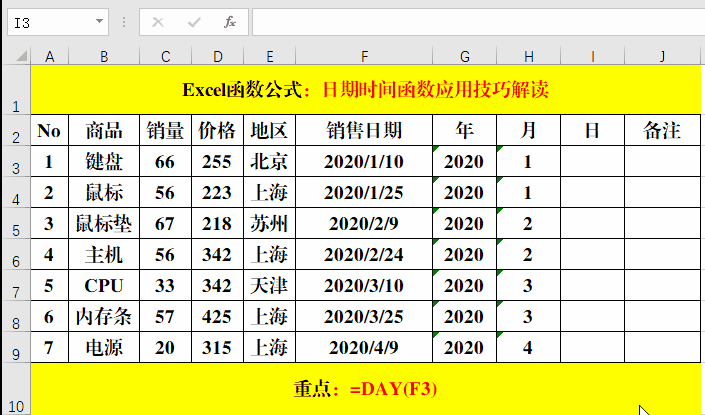This screenshot has height=415, width=705.
Task: Select column F header
Action: click(x=364, y=57)
